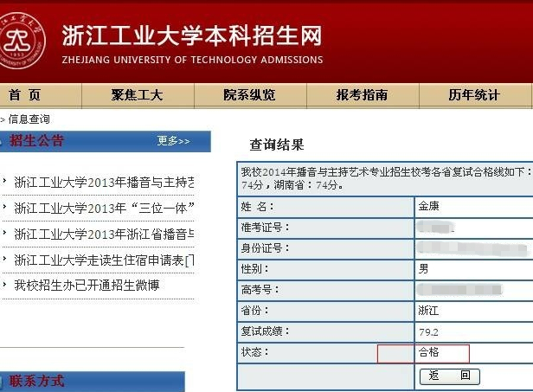Viewport: 533px width, 392px height.
Task: Click the site title 浙江工业大学本科招生网
Action: point(192,35)
